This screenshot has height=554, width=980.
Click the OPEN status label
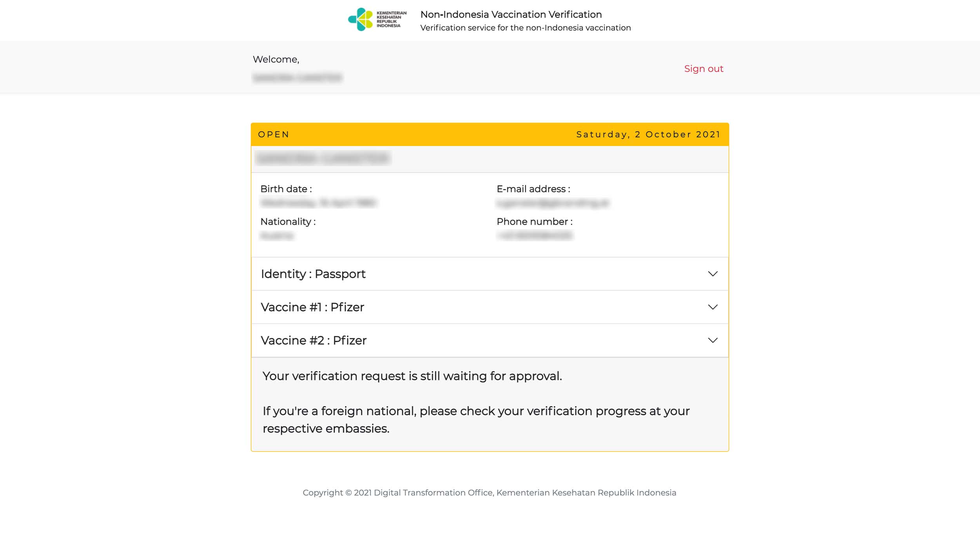click(274, 135)
